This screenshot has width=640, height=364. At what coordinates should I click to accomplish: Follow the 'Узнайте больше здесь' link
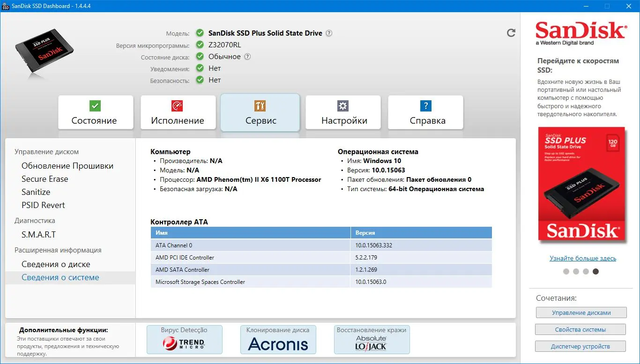[583, 259]
